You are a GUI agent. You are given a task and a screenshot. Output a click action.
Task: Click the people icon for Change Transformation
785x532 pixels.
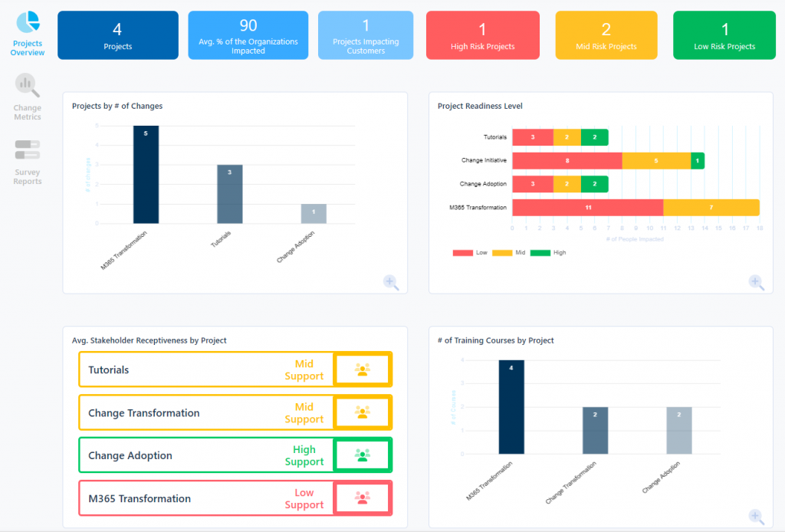pyautogui.click(x=363, y=412)
